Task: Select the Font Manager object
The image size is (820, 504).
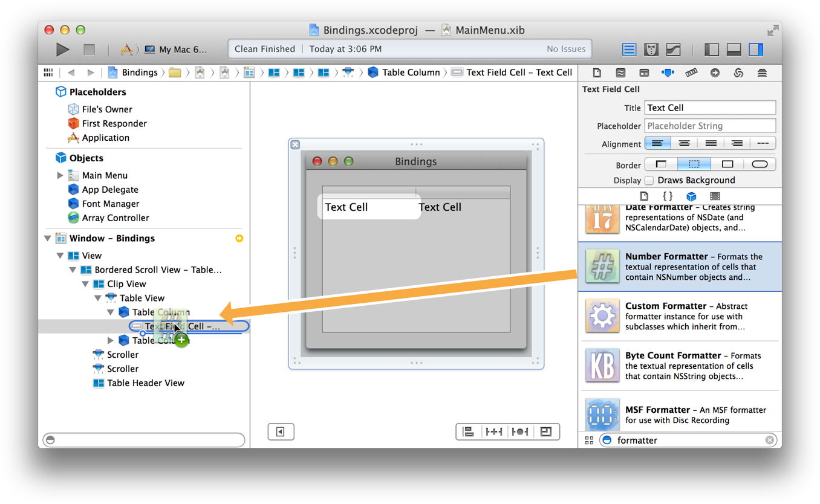Action: point(103,204)
